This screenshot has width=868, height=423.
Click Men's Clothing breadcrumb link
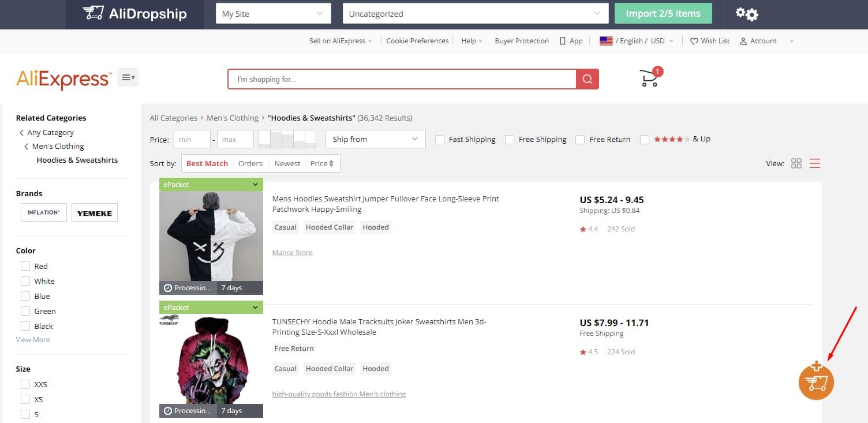tap(233, 118)
